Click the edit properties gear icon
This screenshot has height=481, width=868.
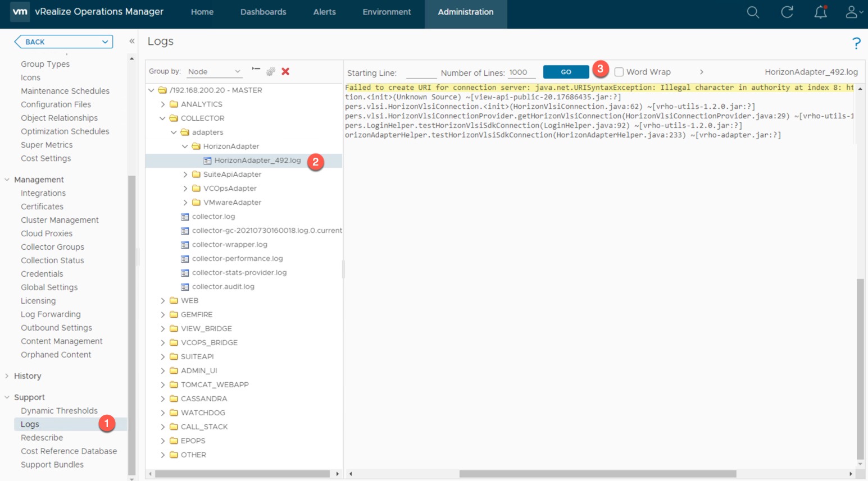pyautogui.click(x=271, y=71)
